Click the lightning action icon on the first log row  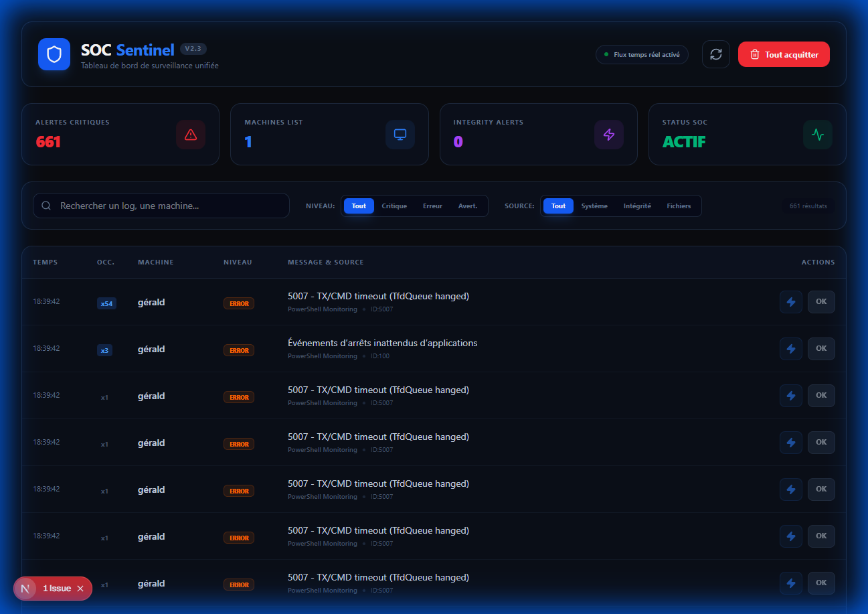(x=790, y=301)
